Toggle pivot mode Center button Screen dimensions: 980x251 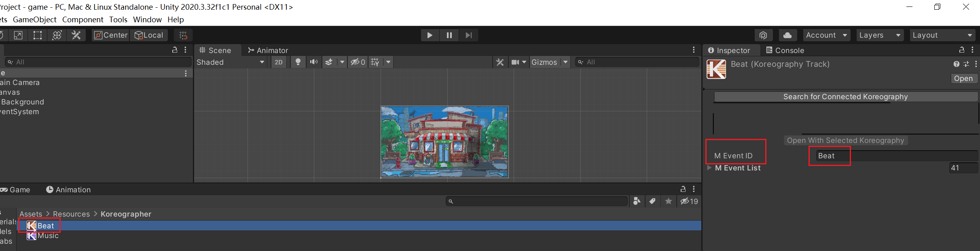point(110,35)
